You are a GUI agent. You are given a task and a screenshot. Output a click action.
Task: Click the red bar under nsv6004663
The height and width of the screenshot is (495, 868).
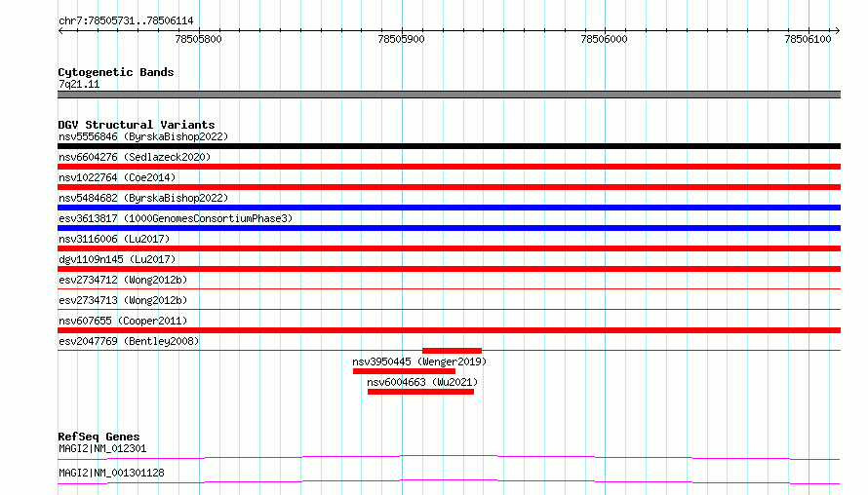click(420, 392)
